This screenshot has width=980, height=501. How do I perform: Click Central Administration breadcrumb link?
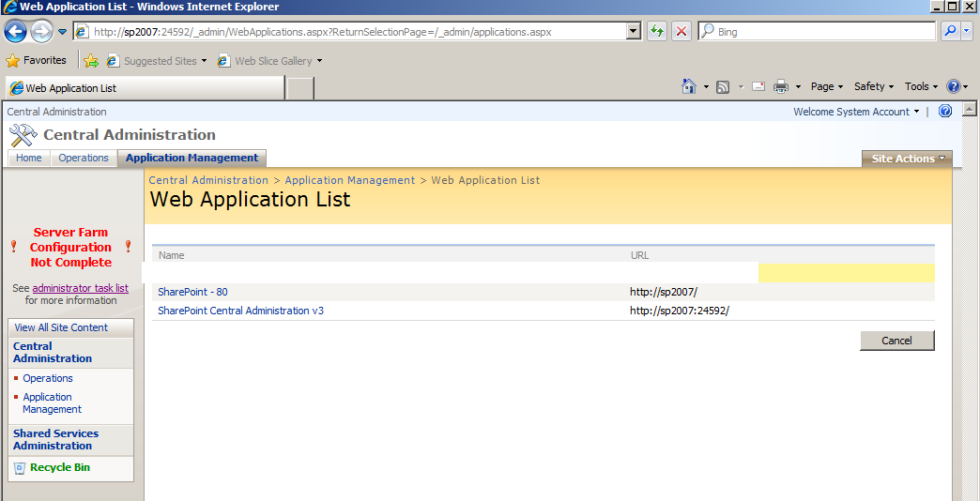(208, 180)
